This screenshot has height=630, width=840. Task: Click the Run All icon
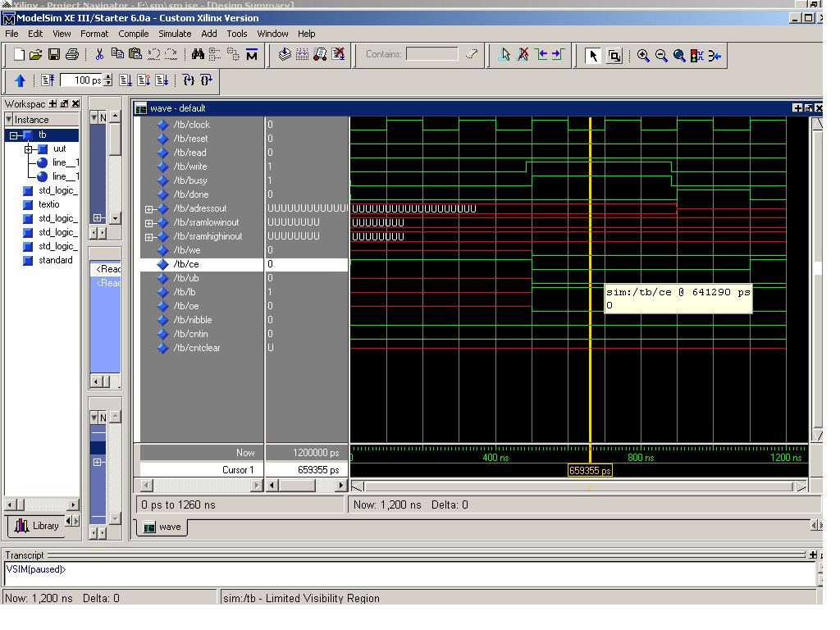point(162,80)
